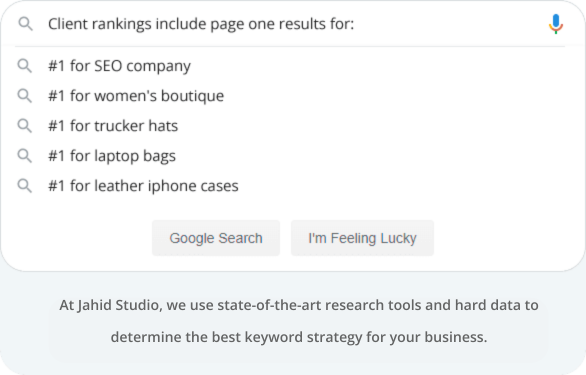The image size is (586, 375).
Task: Click the I'm Feeling Lucky button
Action: tap(362, 238)
